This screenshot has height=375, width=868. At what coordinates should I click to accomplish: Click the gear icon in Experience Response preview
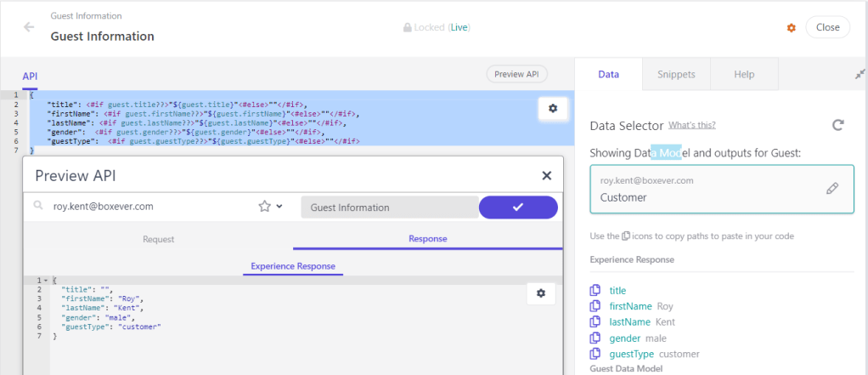pyautogui.click(x=541, y=293)
